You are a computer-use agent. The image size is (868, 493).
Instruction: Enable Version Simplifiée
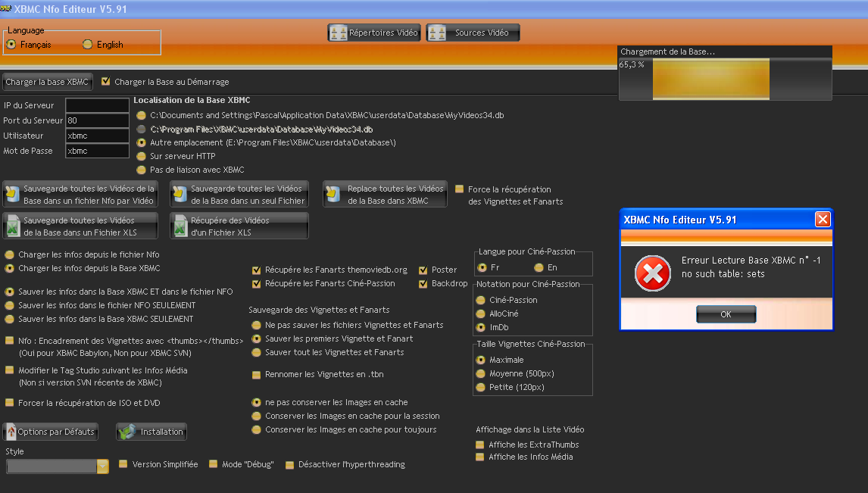123,464
